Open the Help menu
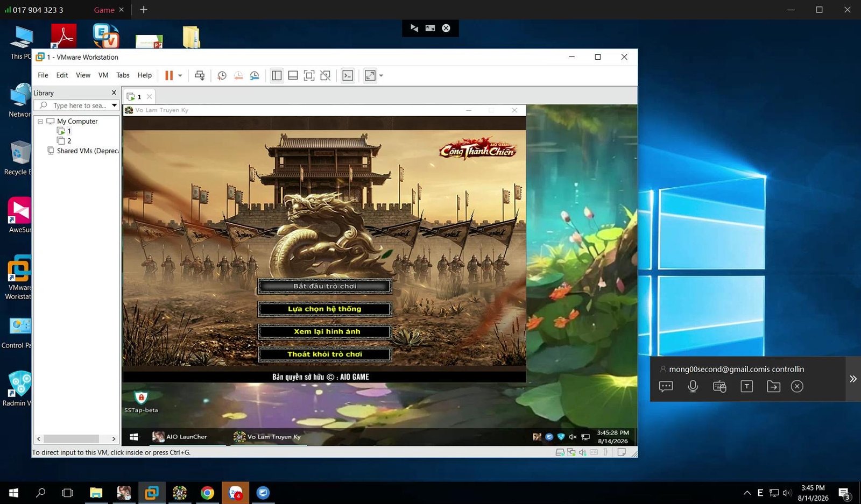861x504 pixels. pyautogui.click(x=144, y=75)
